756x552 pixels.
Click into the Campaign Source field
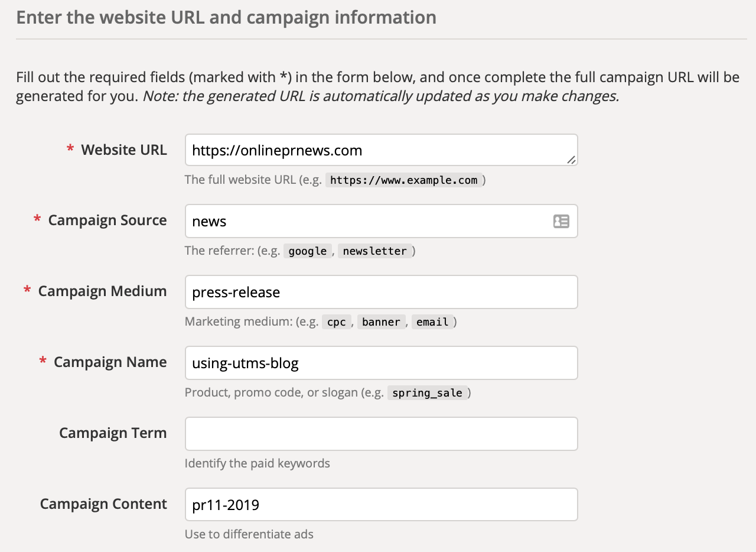tap(366, 221)
